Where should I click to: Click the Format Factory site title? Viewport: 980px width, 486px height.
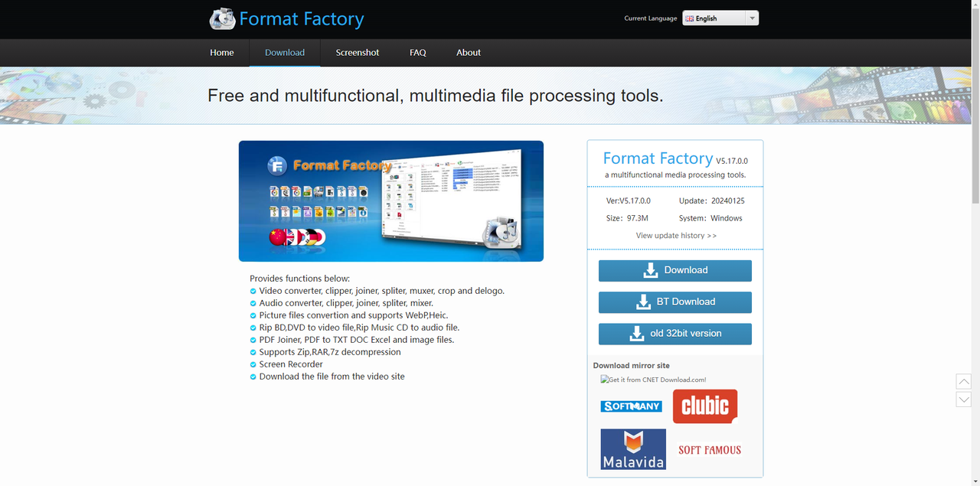302,18
